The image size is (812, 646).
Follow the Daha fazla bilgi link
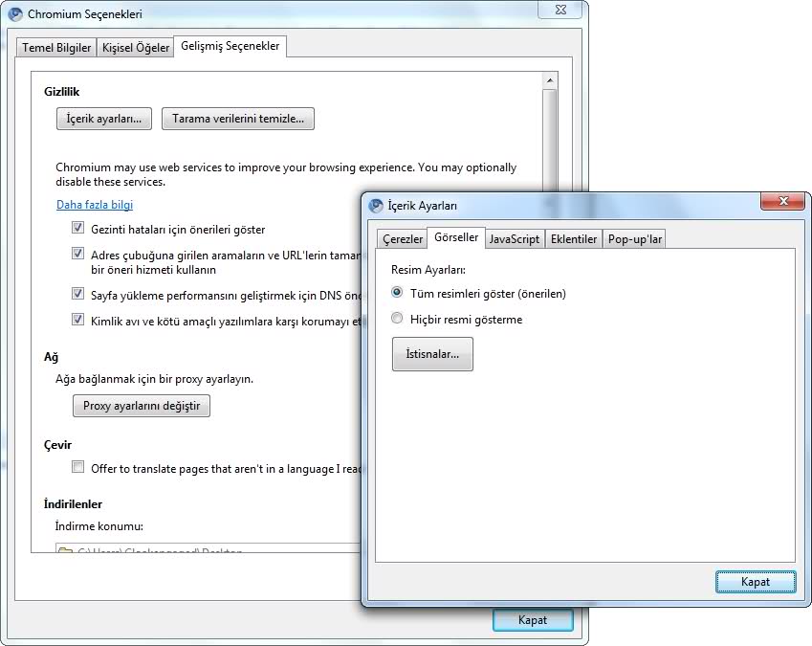[95, 205]
